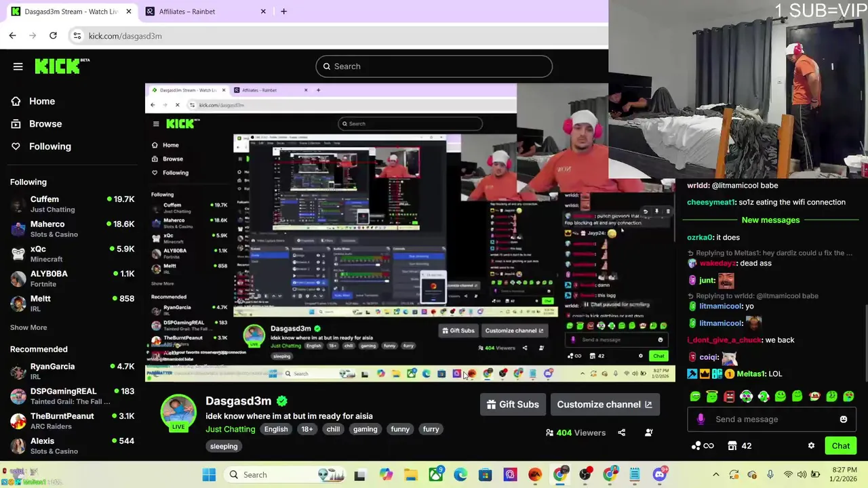Expand Following list with Show More
The height and width of the screenshot is (488, 868).
pos(28,327)
